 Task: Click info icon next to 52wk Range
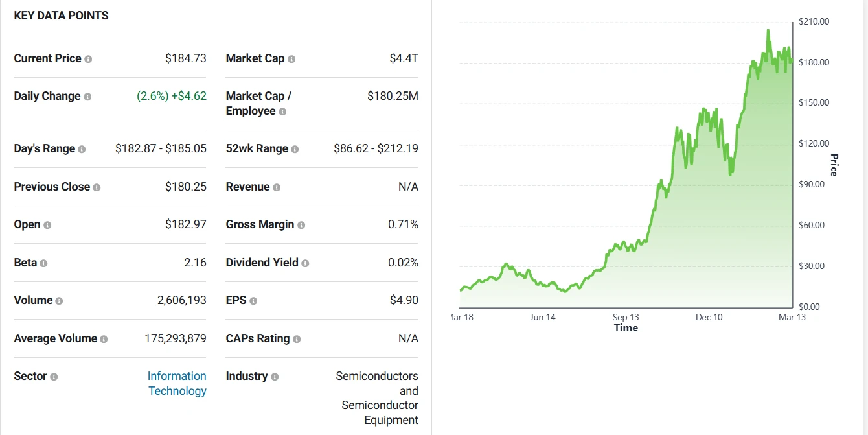[x=295, y=149]
